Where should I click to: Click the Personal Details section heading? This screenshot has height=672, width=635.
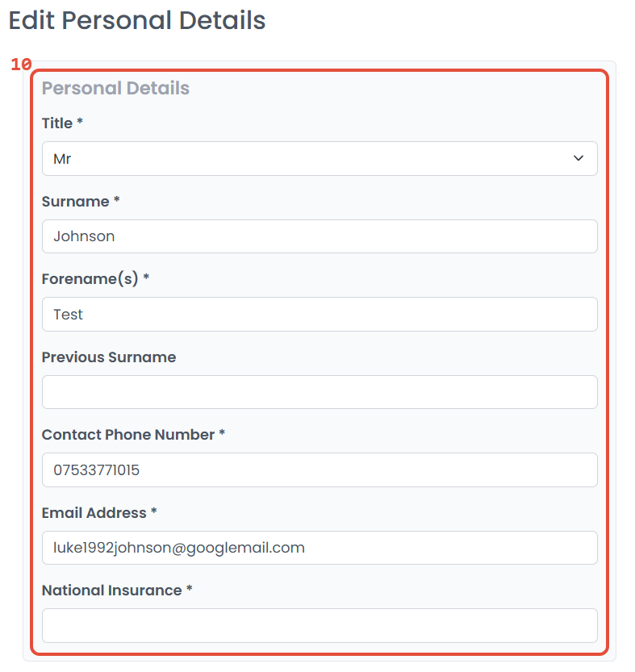pyautogui.click(x=115, y=88)
